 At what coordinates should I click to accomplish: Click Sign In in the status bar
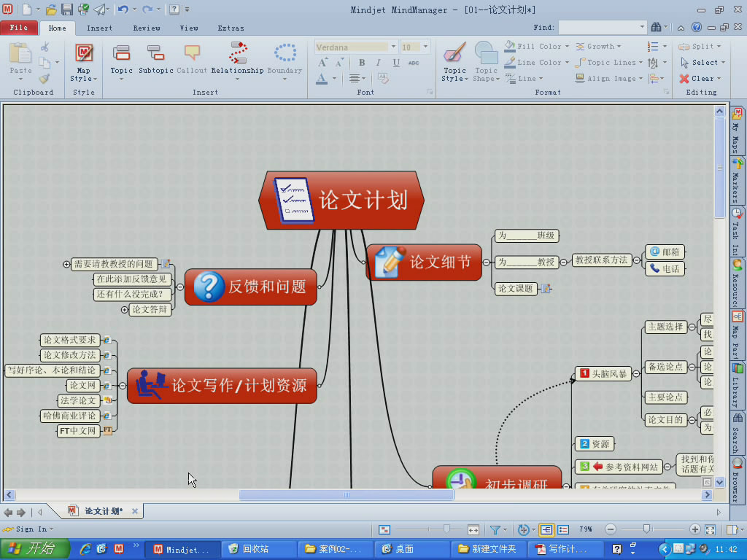[28, 529]
